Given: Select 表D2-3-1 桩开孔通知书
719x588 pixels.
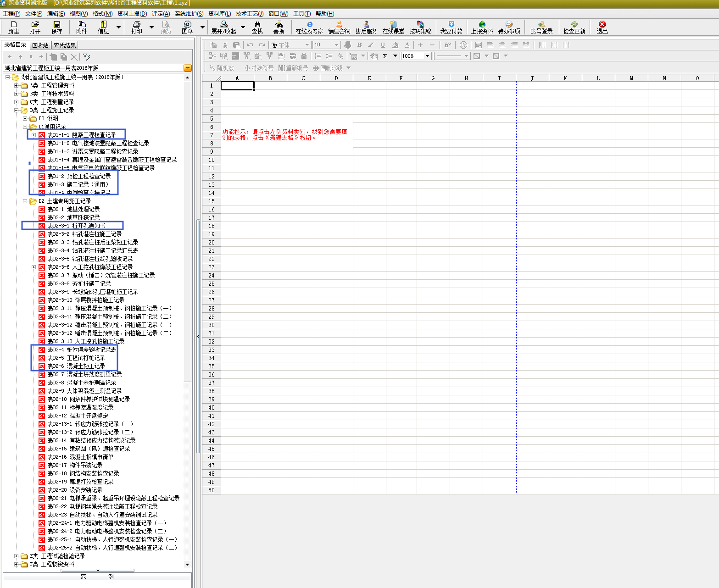Looking at the screenshot, I should pos(76,226).
